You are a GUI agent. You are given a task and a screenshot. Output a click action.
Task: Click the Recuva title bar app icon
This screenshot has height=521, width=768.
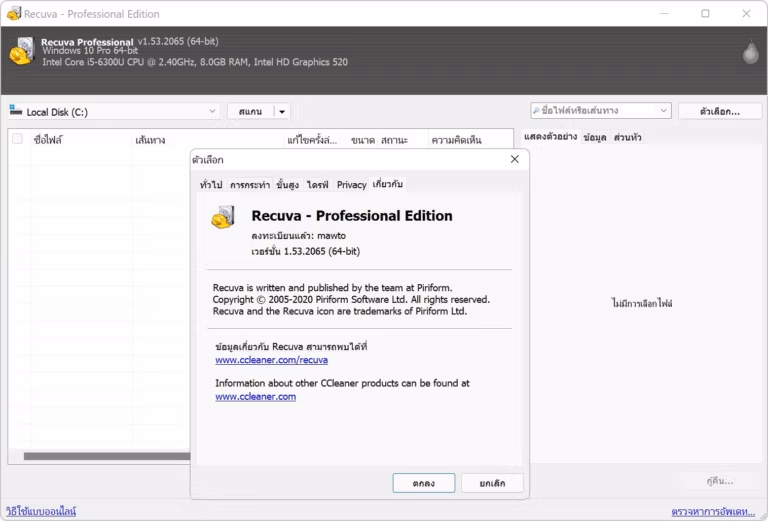14,13
